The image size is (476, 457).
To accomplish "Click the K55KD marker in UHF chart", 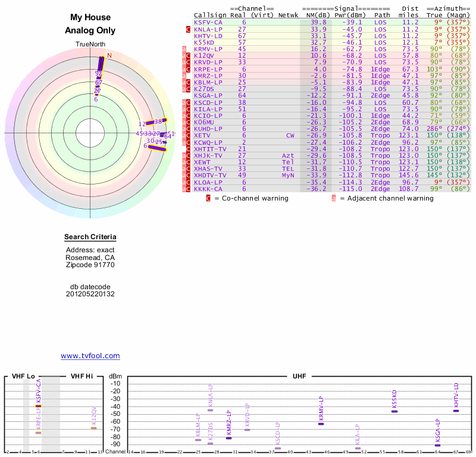I will point(394,411).
